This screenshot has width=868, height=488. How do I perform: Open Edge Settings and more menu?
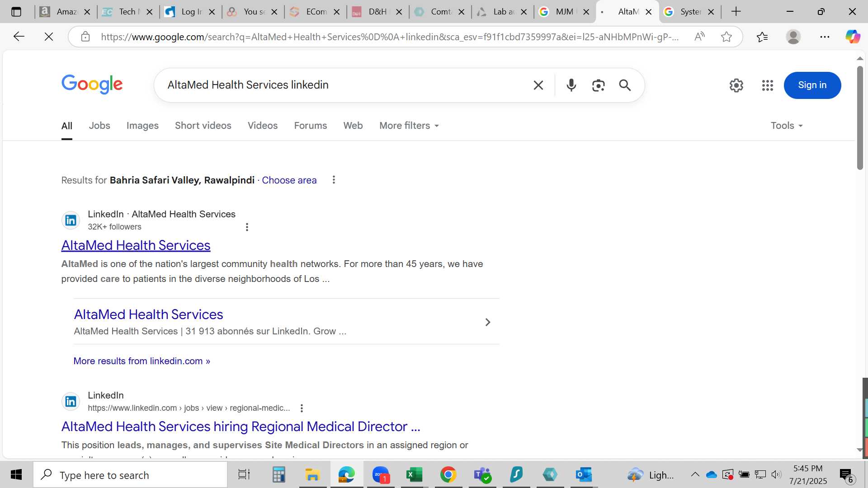coord(825,37)
